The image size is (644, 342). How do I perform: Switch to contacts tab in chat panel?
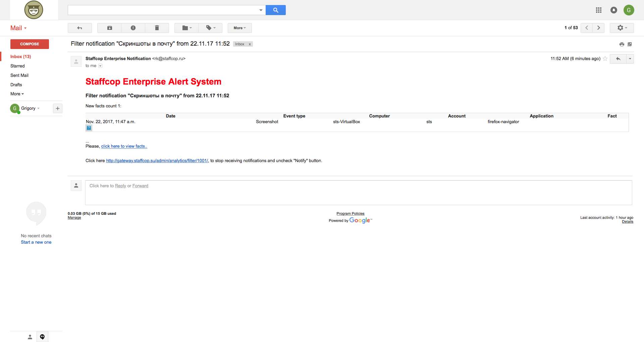[30, 337]
